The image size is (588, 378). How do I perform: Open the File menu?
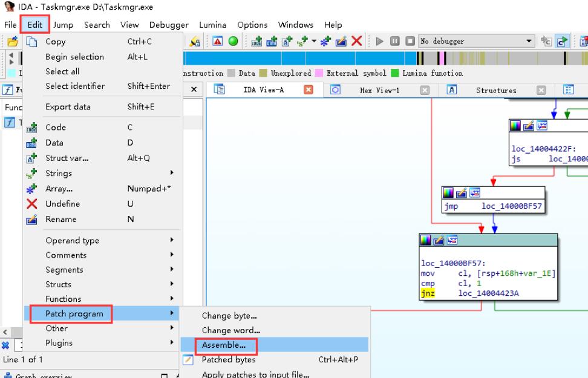click(10, 25)
